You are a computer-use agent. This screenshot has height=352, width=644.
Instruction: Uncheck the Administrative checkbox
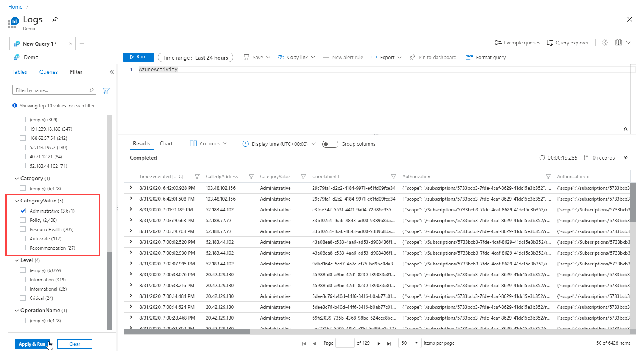(23, 211)
